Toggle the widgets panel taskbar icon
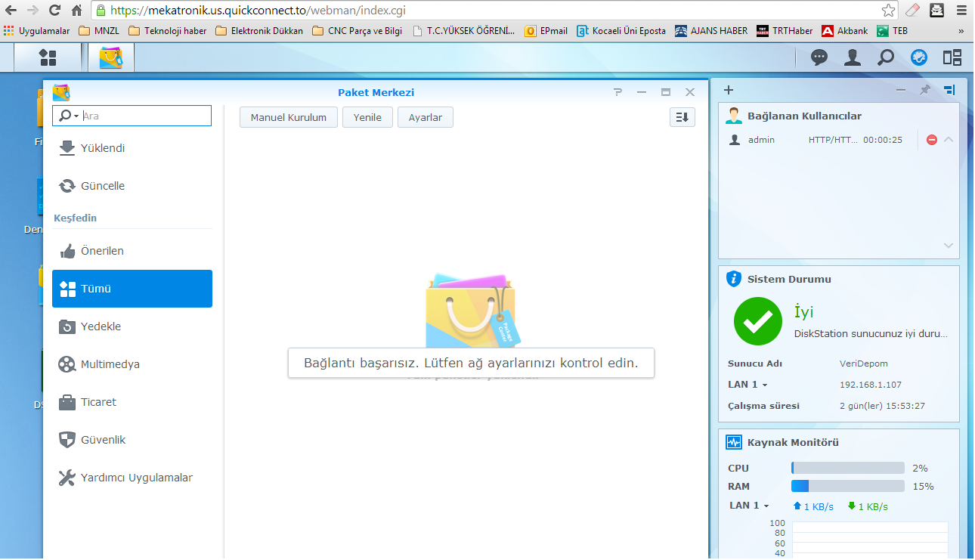Viewport: 975px width, 560px height. [x=919, y=57]
